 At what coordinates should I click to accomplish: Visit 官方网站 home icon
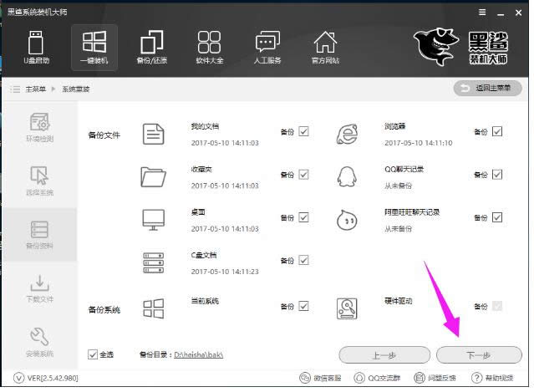[325, 48]
